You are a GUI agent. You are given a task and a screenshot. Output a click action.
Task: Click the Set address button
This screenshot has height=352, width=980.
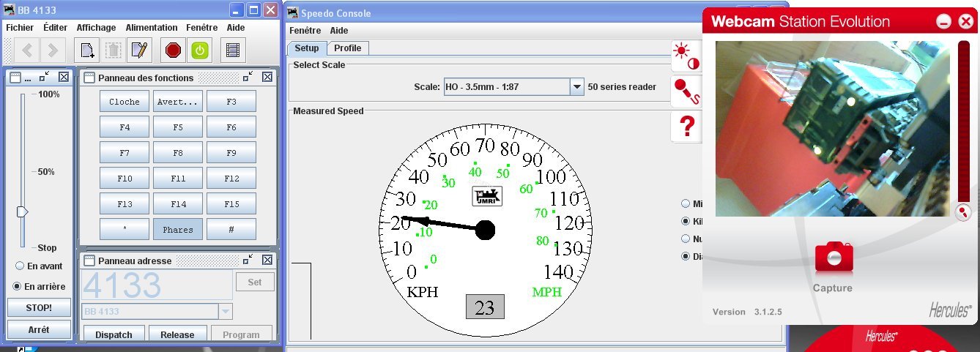[255, 282]
